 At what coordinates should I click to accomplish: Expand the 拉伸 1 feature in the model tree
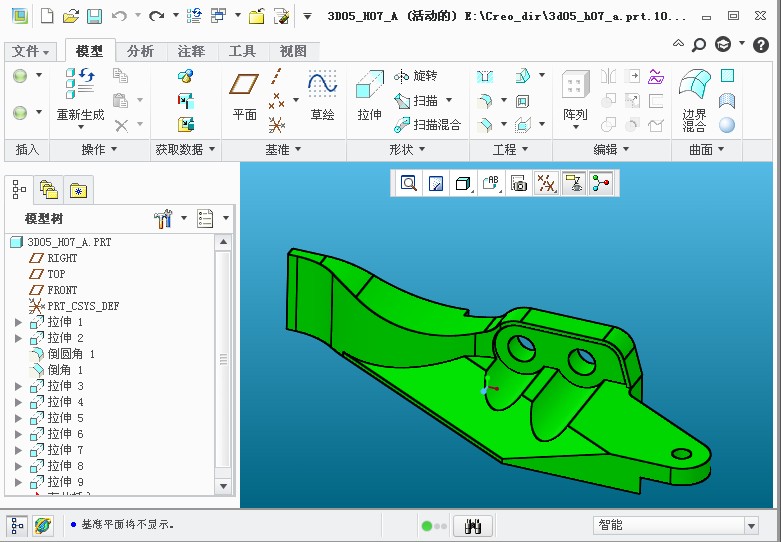(18, 322)
